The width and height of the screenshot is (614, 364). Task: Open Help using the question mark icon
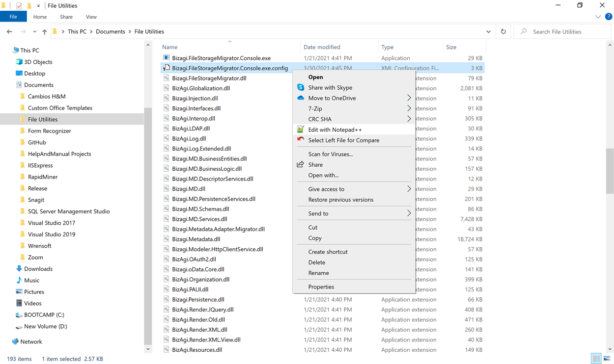(x=609, y=16)
